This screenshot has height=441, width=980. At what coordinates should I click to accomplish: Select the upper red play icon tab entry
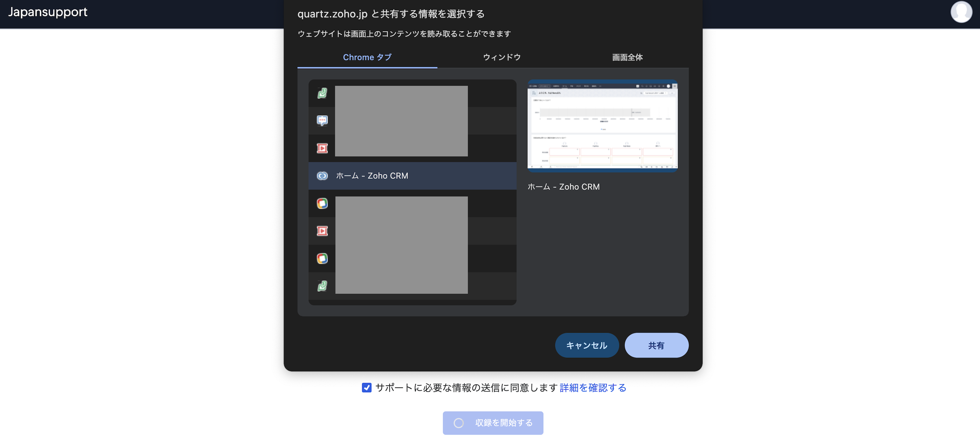pyautogui.click(x=322, y=148)
